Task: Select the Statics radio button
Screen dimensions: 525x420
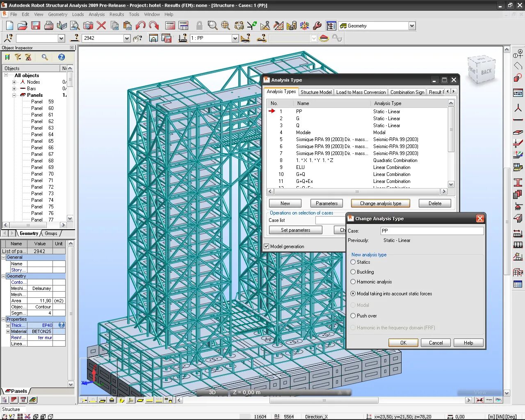Action: point(353,262)
